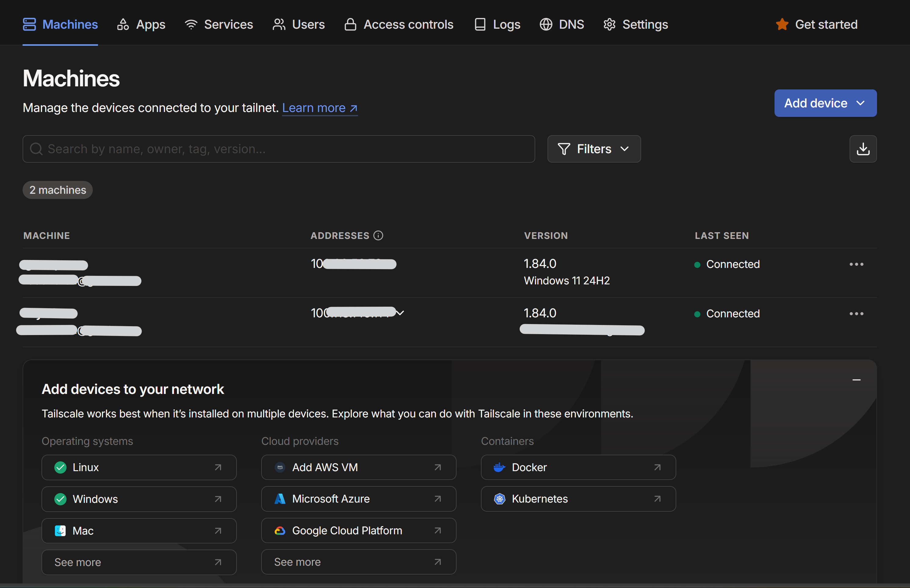
Task: Choose the Mac operating system
Action: (x=139, y=531)
